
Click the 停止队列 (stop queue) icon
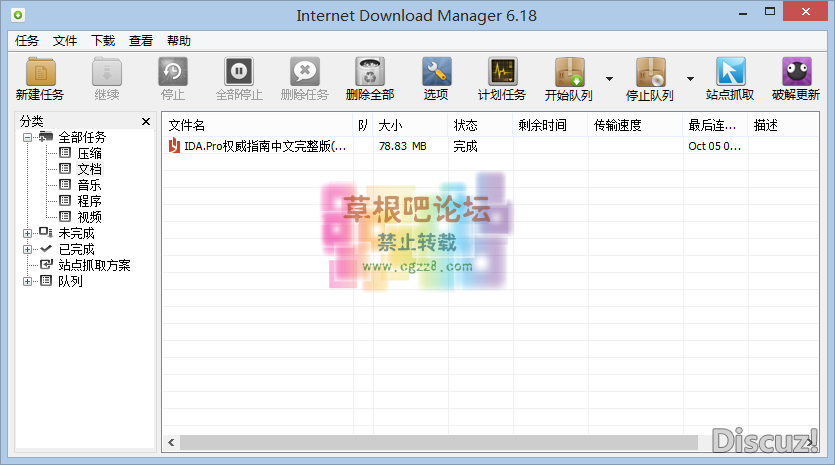tap(650, 72)
